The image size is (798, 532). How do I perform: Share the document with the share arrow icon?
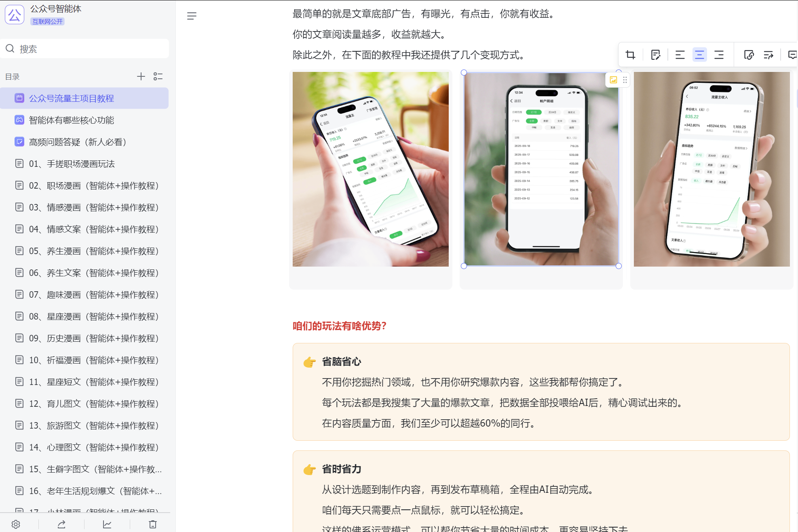61,524
